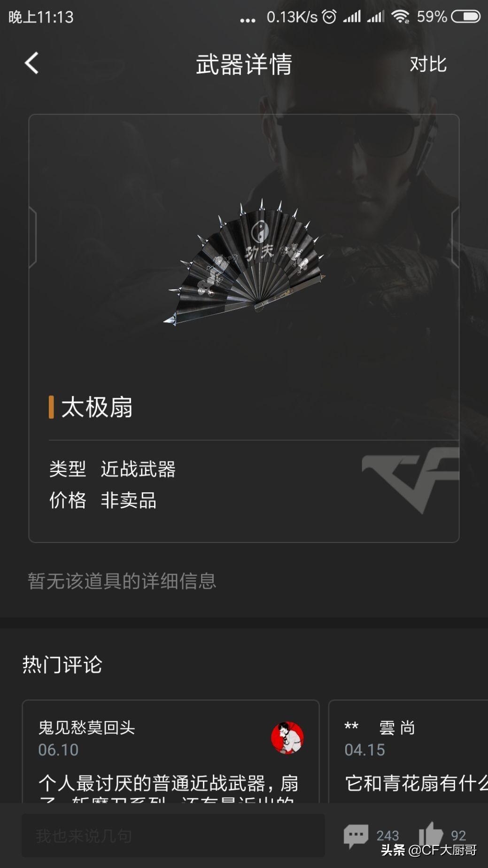Tap the 太极扇 weapon name title
488x868 pixels.
click(x=97, y=407)
